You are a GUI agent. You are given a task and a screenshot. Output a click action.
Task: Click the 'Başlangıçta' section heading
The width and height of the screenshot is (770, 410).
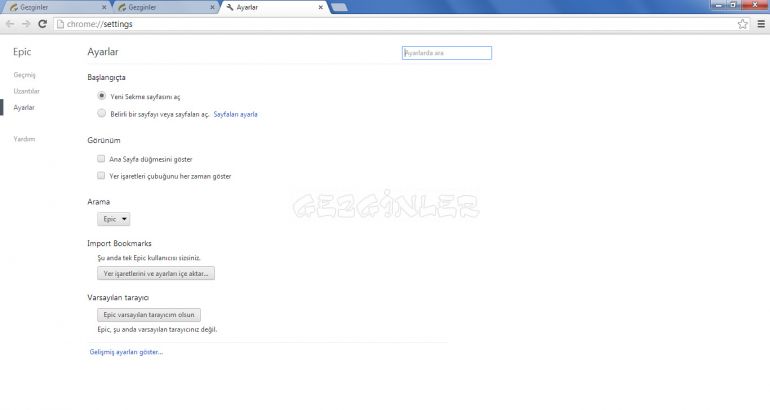coord(107,78)
